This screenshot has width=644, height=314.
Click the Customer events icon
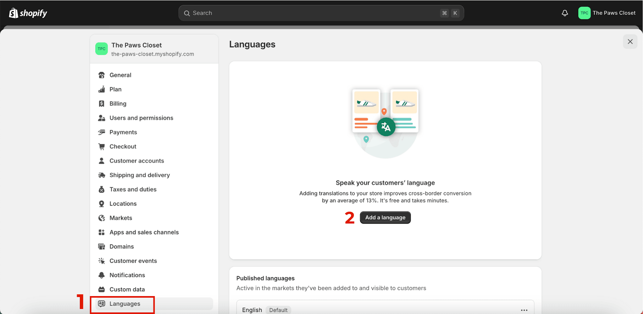point(102,261)
